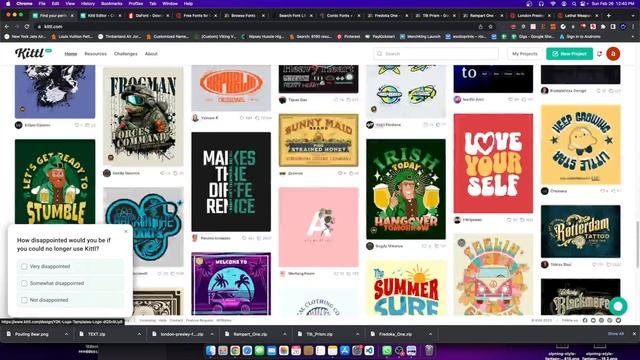The image size is (640, 360).
Task: Open the Chrome File menu
Action: click(42, 4)
